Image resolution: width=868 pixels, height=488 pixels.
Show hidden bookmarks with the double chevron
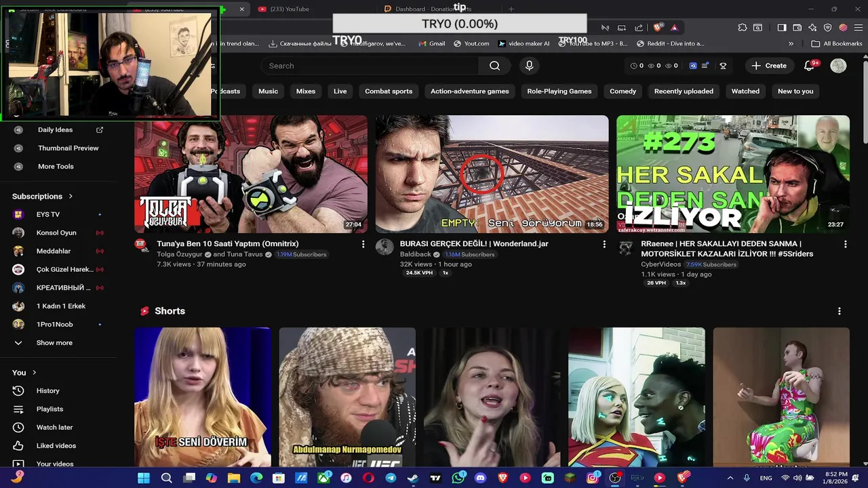click(791, 43)
